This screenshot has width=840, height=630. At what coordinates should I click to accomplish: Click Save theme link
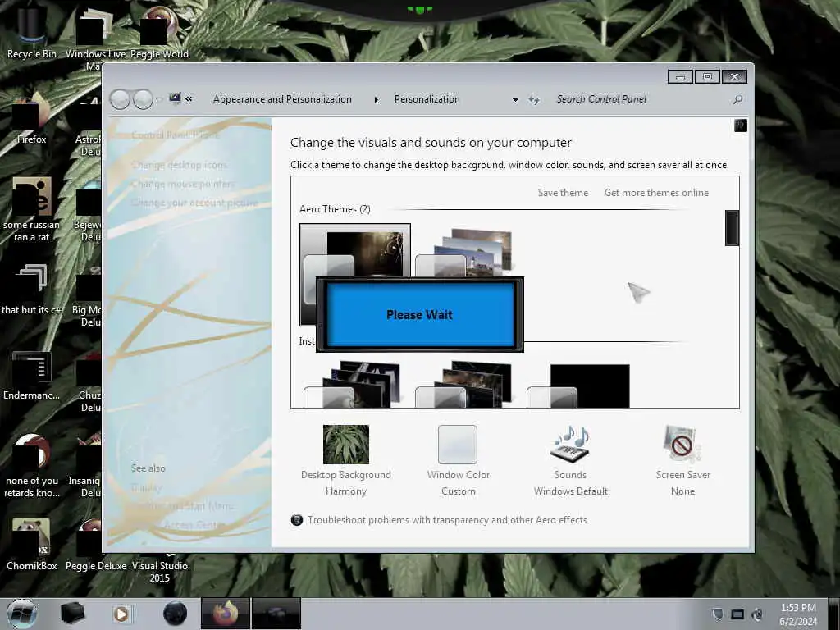[563, 193]
